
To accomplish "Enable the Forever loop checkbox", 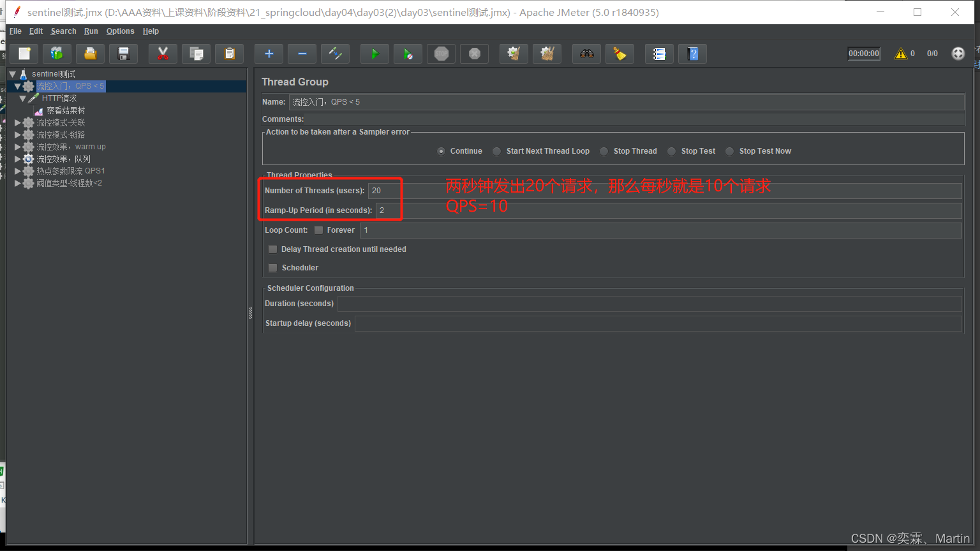I will click(x=319, y=230).
